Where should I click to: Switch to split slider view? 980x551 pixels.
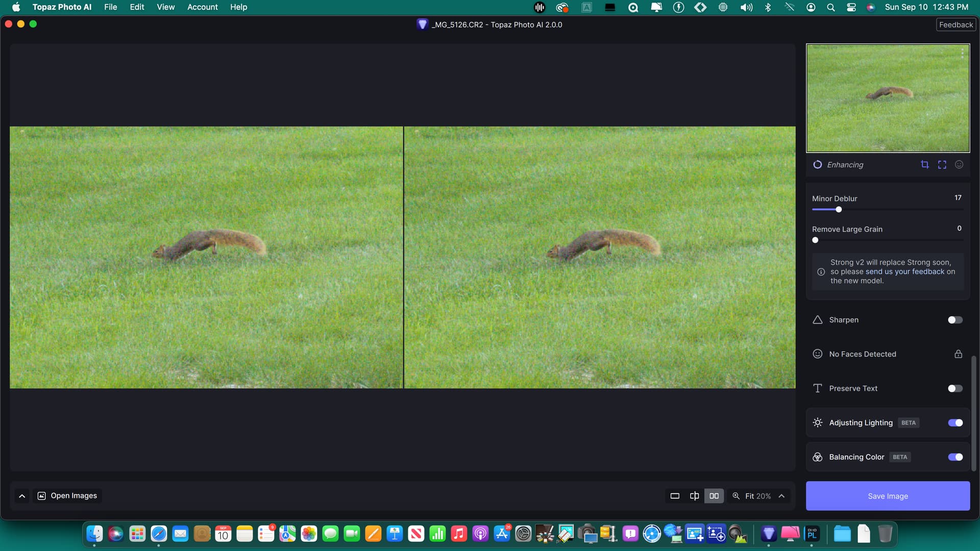(x=694, y=496)
